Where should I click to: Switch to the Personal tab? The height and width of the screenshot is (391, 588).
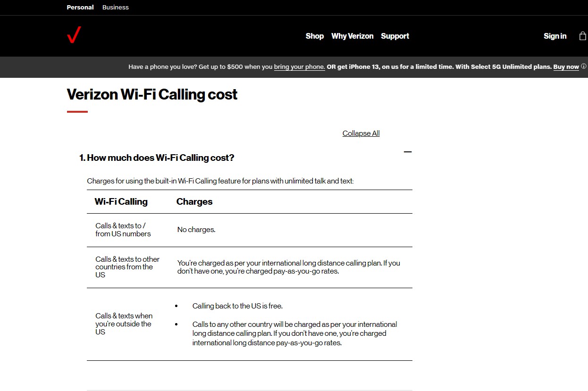80,7
